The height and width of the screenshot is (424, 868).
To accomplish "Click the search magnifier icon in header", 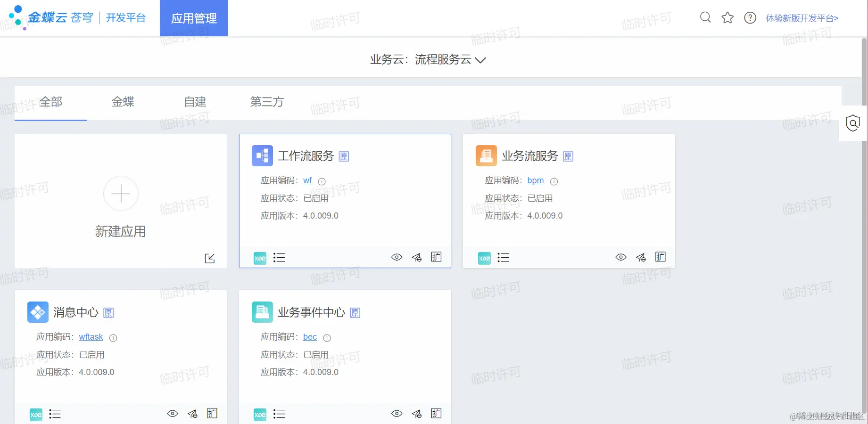I will tap(705, 18).
